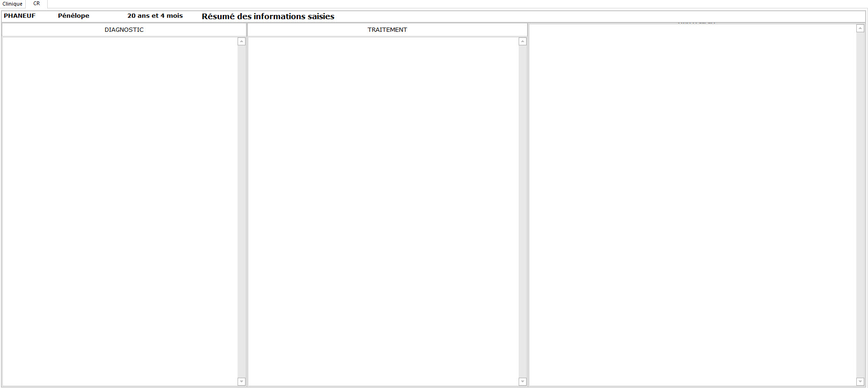Viewport: 868px width, 388px height.
Task: Click inside the TRAITEMENT text area
Action: (383, 211)
